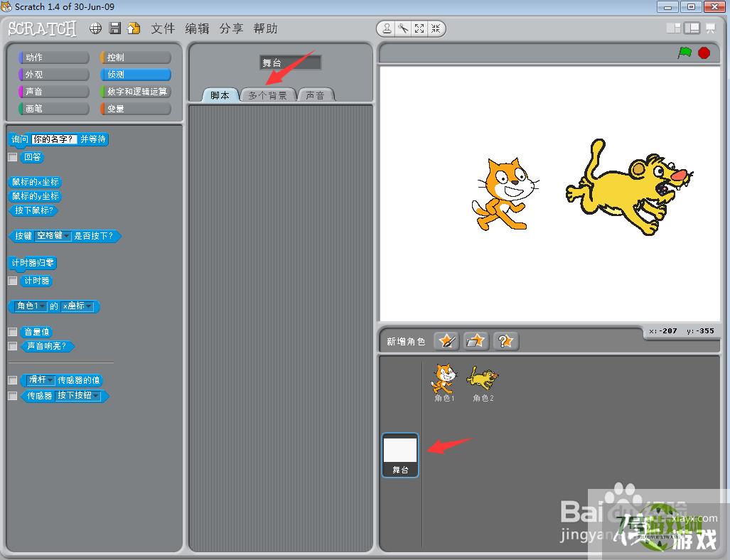This screenshot has width=730, height=560.
Task: Select the shrink sprite tool
Action: click(x=436, y=29)
